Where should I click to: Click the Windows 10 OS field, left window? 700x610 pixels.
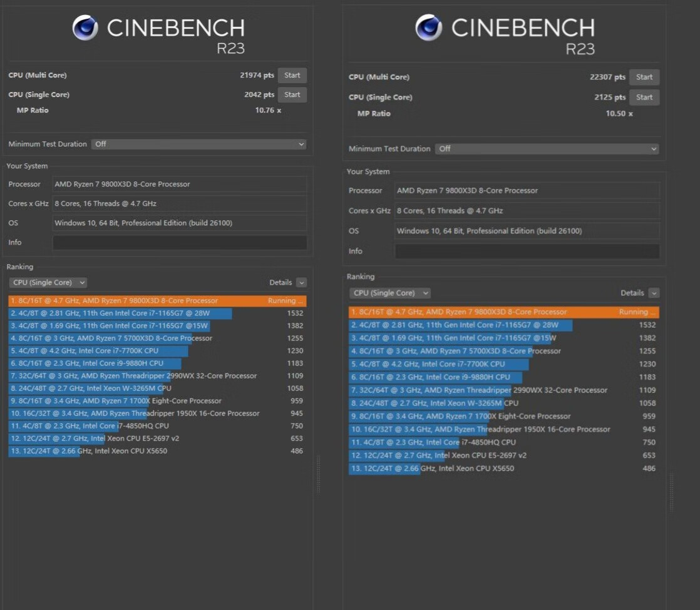tap(180, 223)
